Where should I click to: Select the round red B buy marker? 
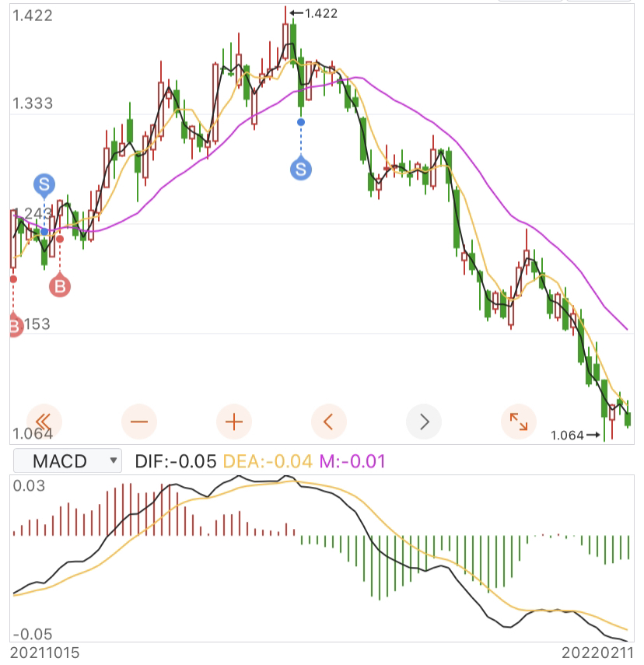pyautogui.click(x=60, y=286)
